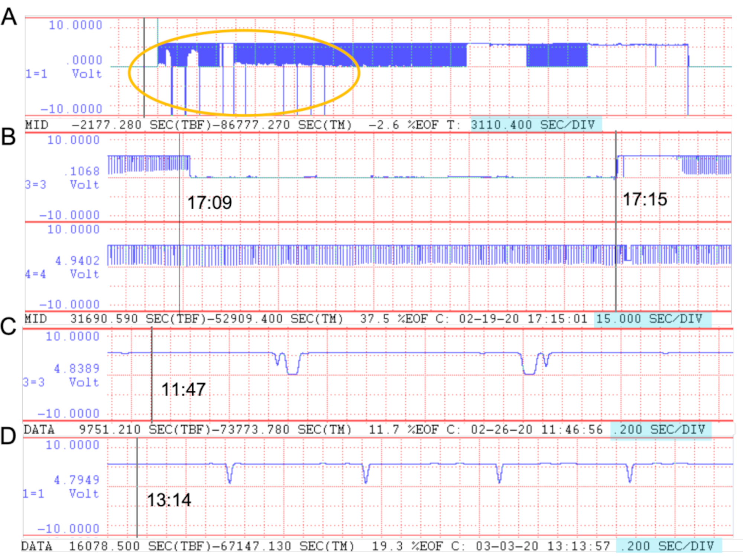The image size is (743, 560).
Task: Click panel label C
Action: click(8, 327)
